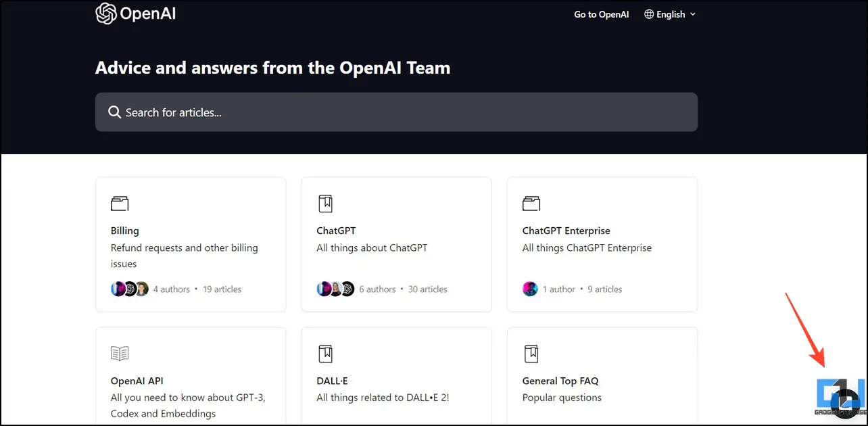This screenshot has height=426, width=868.
Task: Click the DALL·E bookmark icon
Action: (325, 353)
